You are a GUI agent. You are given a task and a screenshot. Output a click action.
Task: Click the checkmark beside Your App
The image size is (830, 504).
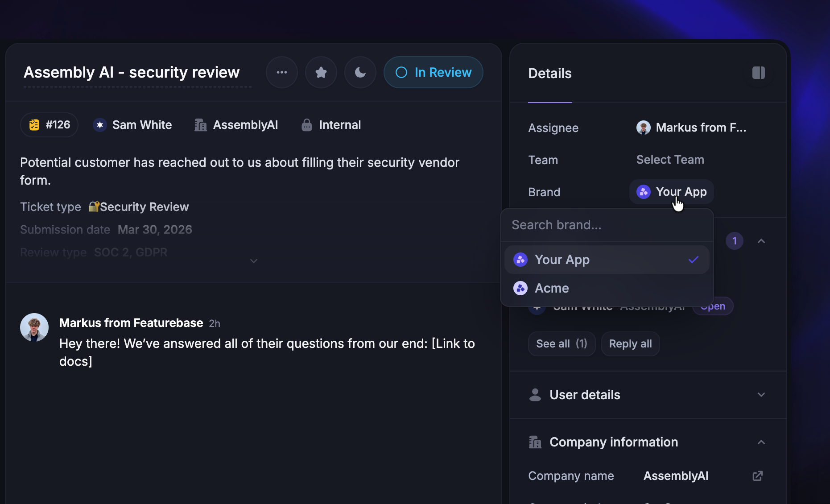coord(694,260)
